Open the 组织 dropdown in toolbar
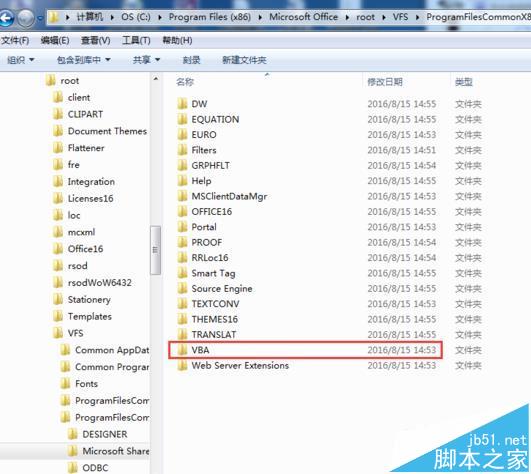531x474 pixels. pos(21,60)
